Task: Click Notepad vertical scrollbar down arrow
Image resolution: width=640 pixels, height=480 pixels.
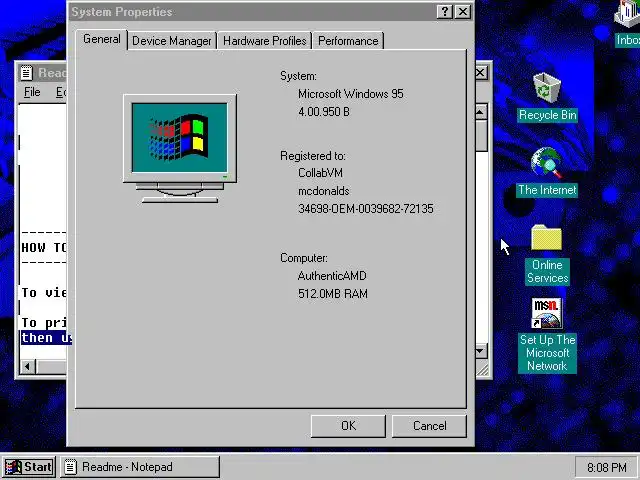Action: (x=480, y=351)
